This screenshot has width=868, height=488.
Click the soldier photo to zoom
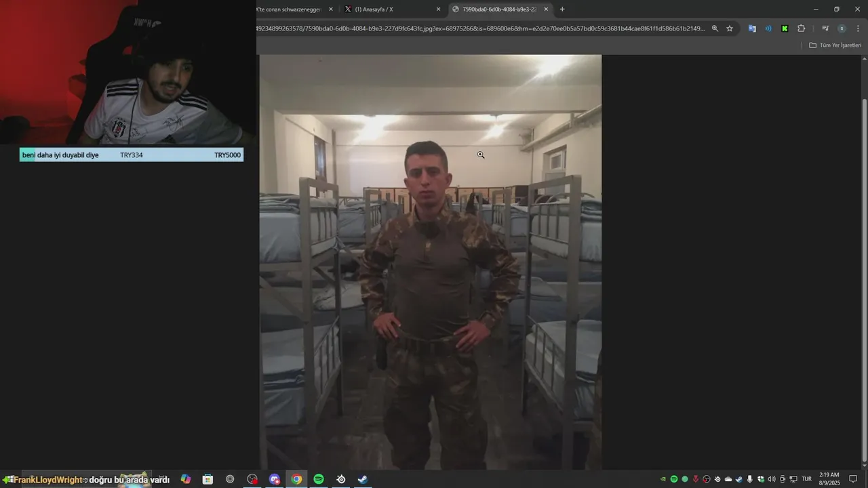(x=430, y=262)
